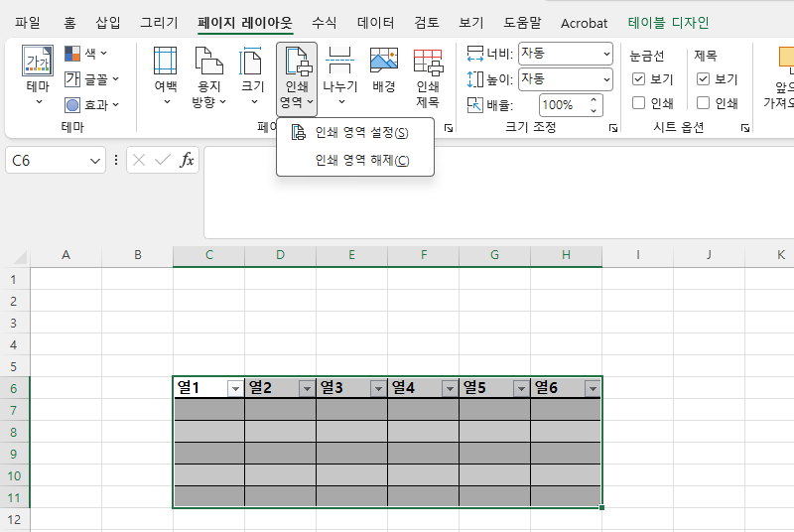This screenshot has height=532, width=794.
Task: Click the 너비 width icon
Action: [475, 54]
